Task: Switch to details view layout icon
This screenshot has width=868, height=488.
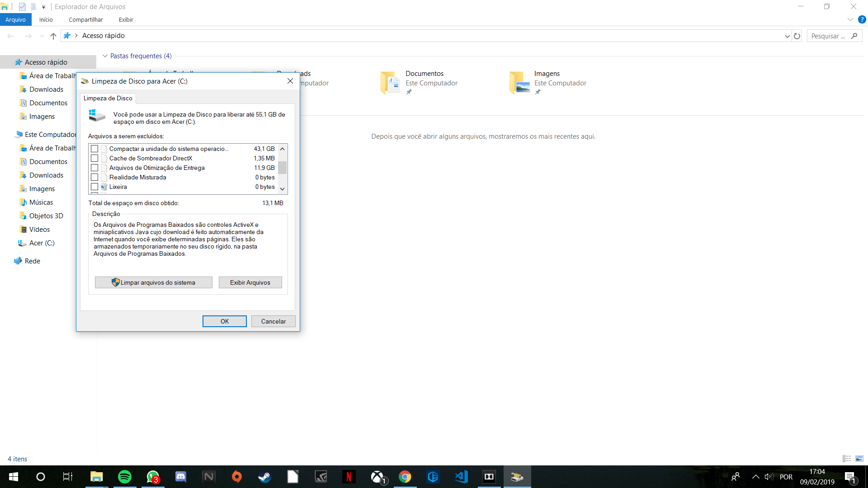Action: coord(847,459)
